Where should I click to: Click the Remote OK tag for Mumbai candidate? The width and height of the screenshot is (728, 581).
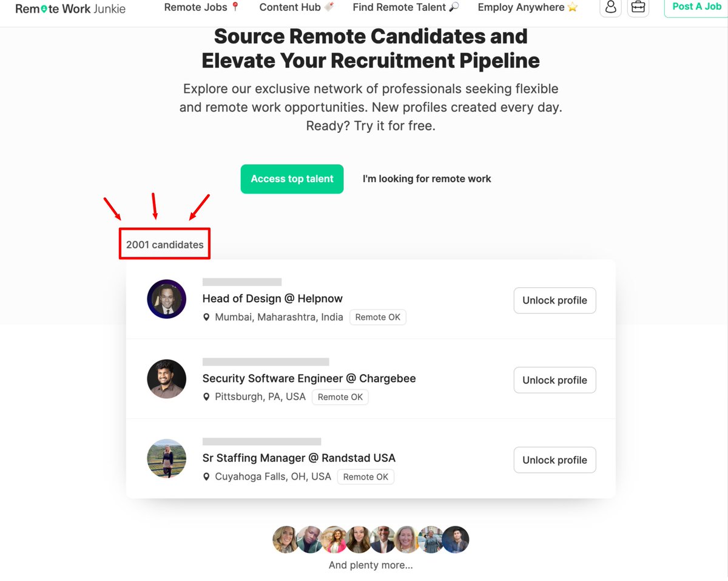point(378,317)
